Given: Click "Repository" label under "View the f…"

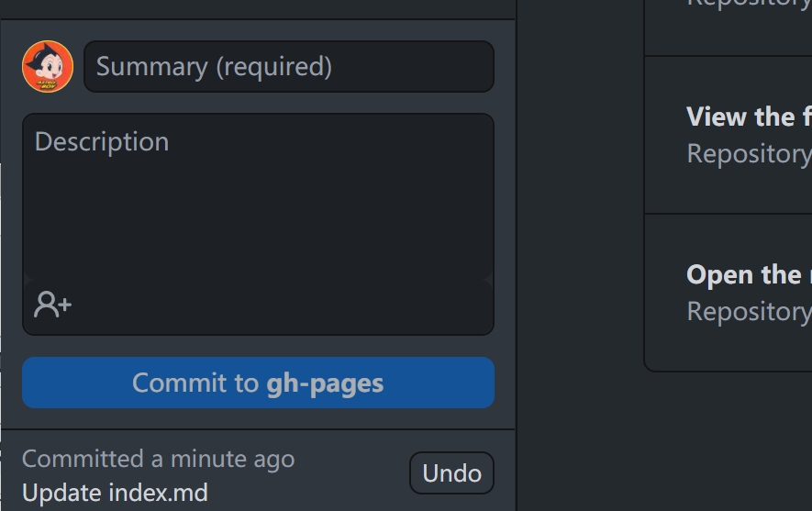Looking at the screenshot, I should (x=748, y=153).
